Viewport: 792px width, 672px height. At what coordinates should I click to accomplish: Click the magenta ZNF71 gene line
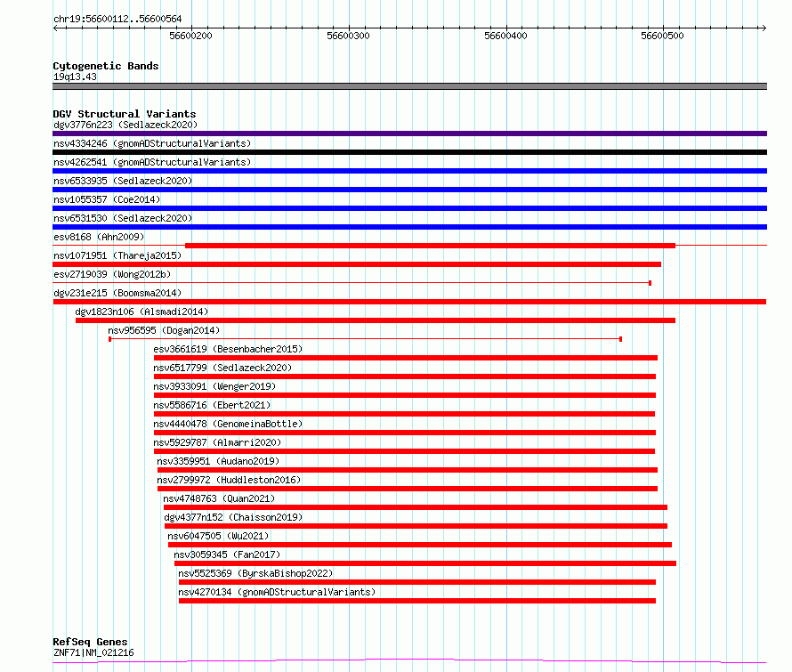coord(409,660)
